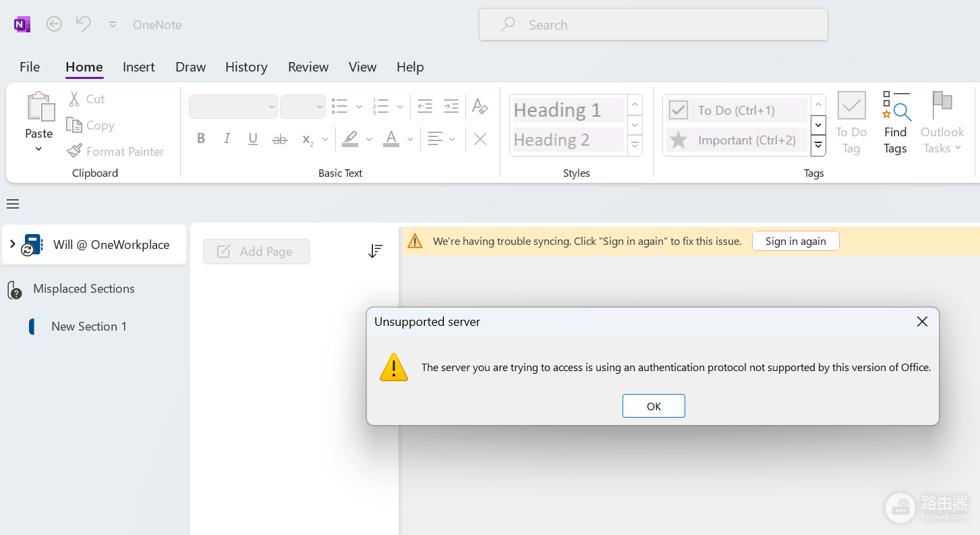Expand the Styles gallery More arrow
Image resolution: width=980 pixels, height=535 pixels.
pyautogui.click(x=635, y=145)
